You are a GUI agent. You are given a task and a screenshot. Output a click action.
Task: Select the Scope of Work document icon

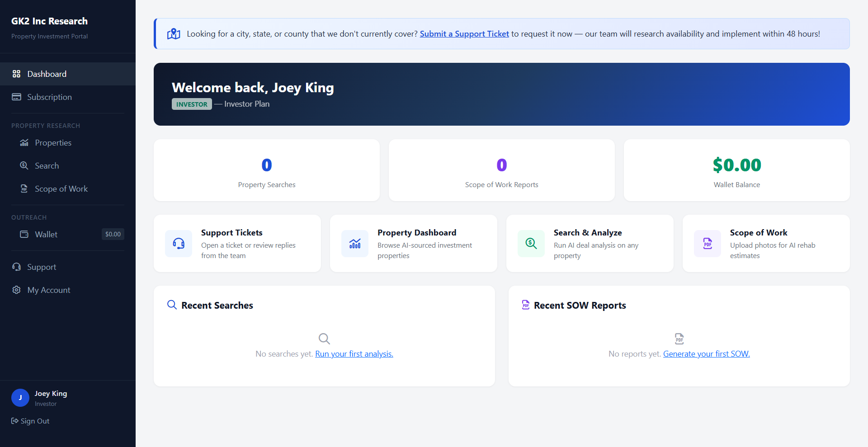(24, 188)
